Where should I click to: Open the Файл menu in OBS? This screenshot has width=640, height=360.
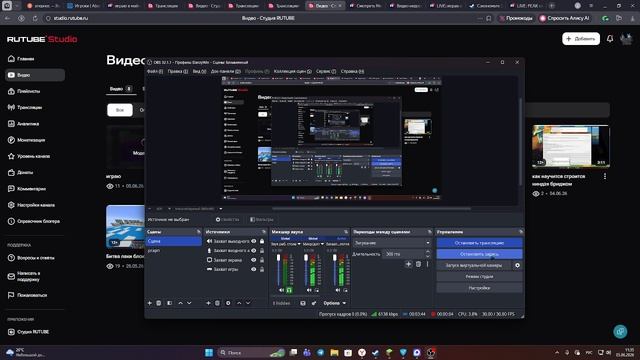click(155, 71)
